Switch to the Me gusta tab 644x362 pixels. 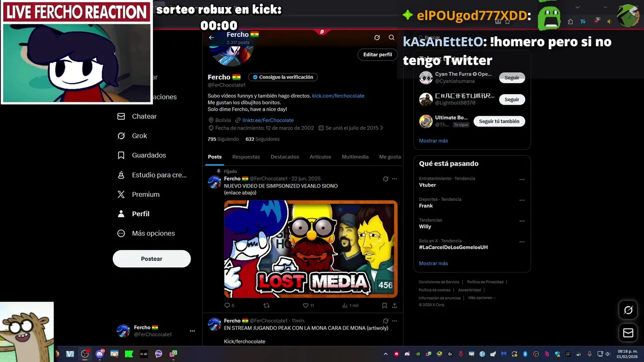click(390, 157)
